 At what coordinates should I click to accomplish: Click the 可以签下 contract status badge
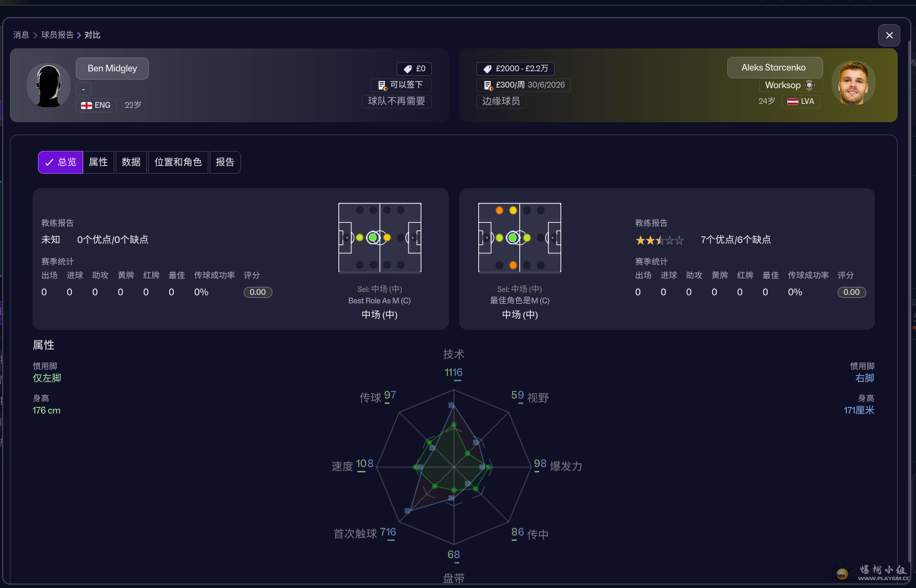tap(401, 85)
